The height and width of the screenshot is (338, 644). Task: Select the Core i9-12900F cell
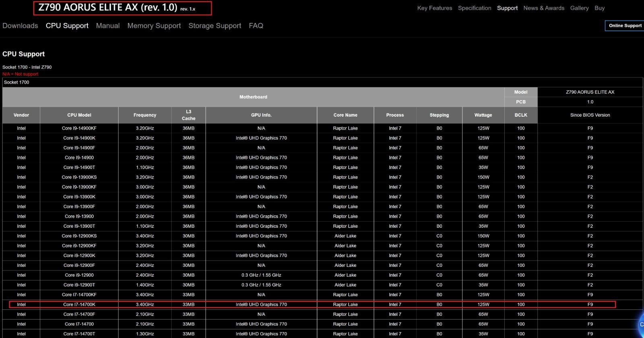(79, 265)
